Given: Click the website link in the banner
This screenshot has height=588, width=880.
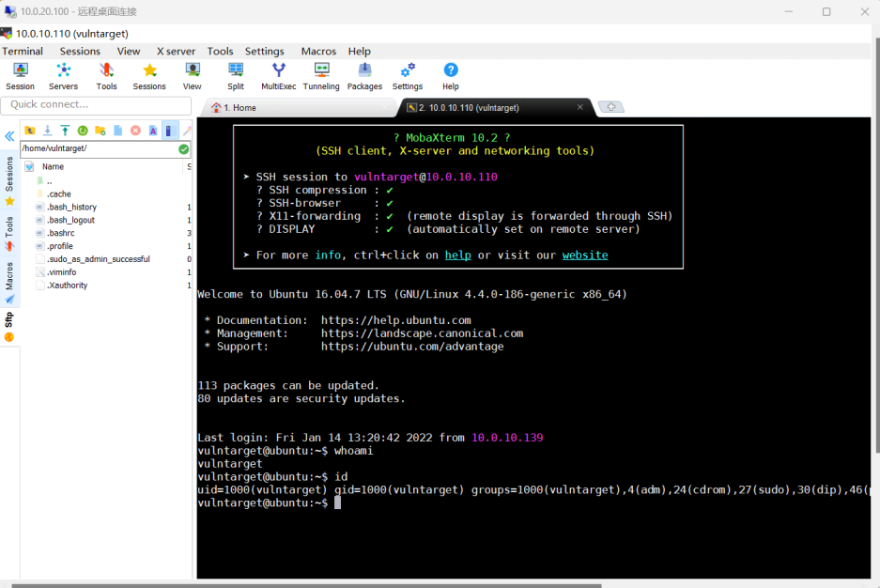Looking at the screenshot, I should (584, 255).
